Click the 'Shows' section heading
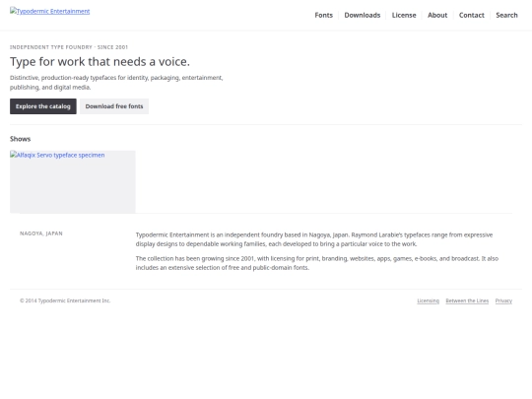The width and height of the screenshot is (532, 399). pyautogui.click(x=20, y=139)
